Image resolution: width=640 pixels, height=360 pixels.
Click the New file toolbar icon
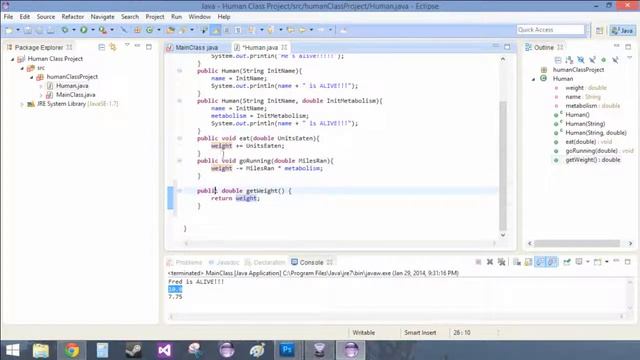[x=9, y=30]
